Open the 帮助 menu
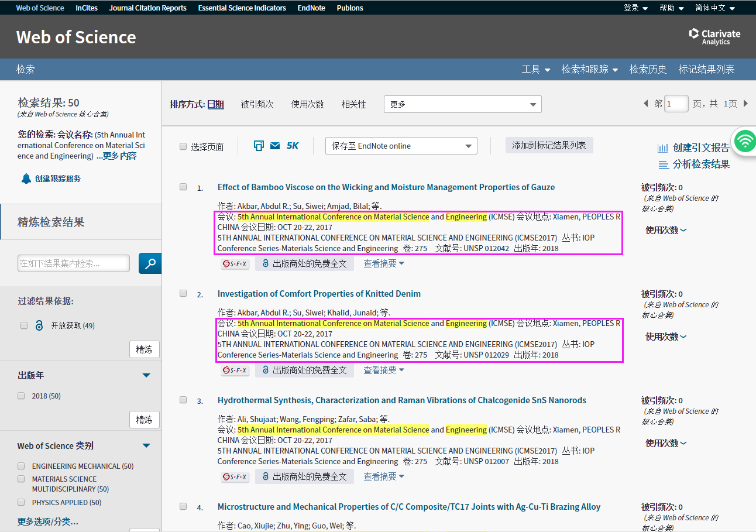The height and width of the screenshot is (532, 756). [x=672, y=8]
